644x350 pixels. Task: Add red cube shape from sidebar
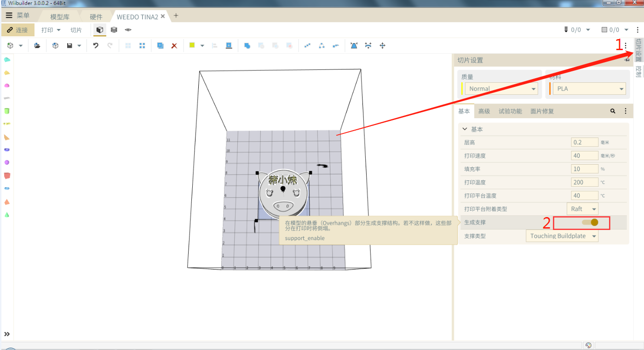click(7, 176)
